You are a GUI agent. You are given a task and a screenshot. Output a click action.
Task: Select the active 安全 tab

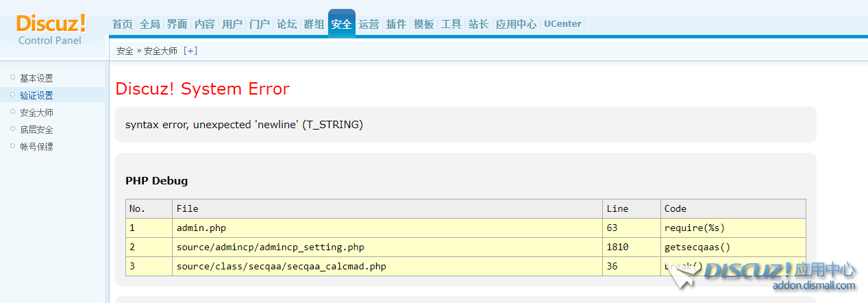pyautogui.click(x=341, y=24)
